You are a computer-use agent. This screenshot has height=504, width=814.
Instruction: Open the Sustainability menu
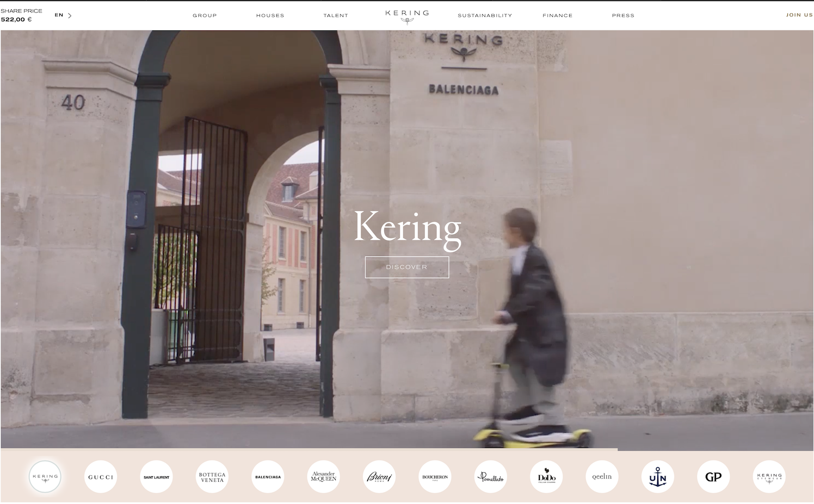pos(485,15)
